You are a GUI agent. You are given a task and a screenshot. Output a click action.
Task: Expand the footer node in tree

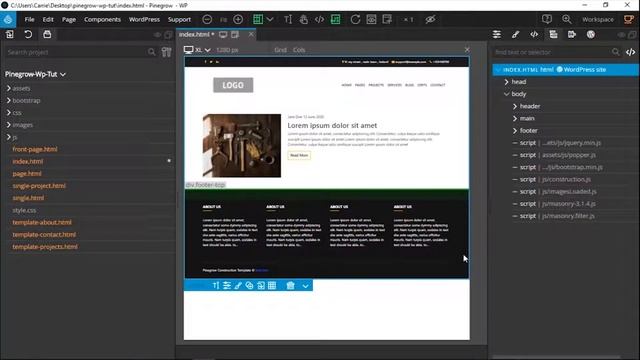click(515, 131)
